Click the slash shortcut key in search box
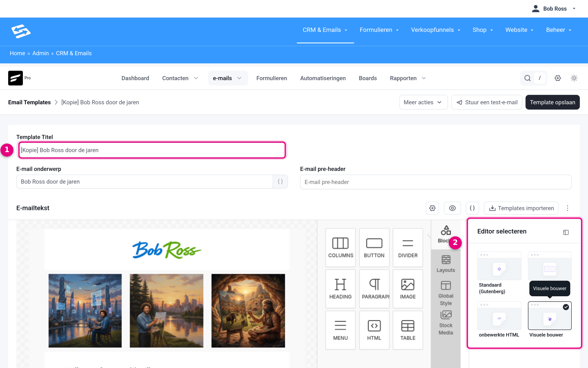The height and width of the screenshot is (368, 588). click(x=540, y=78)
